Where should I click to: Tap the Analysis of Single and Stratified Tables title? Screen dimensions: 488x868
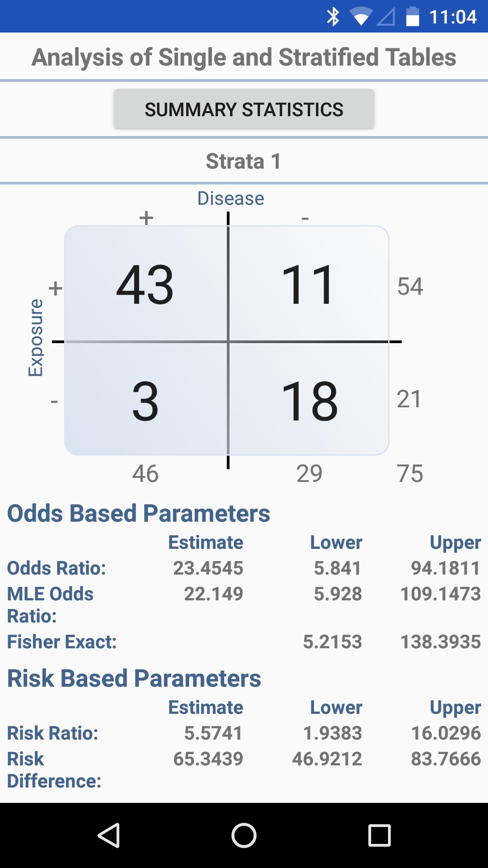click(244, 57)
